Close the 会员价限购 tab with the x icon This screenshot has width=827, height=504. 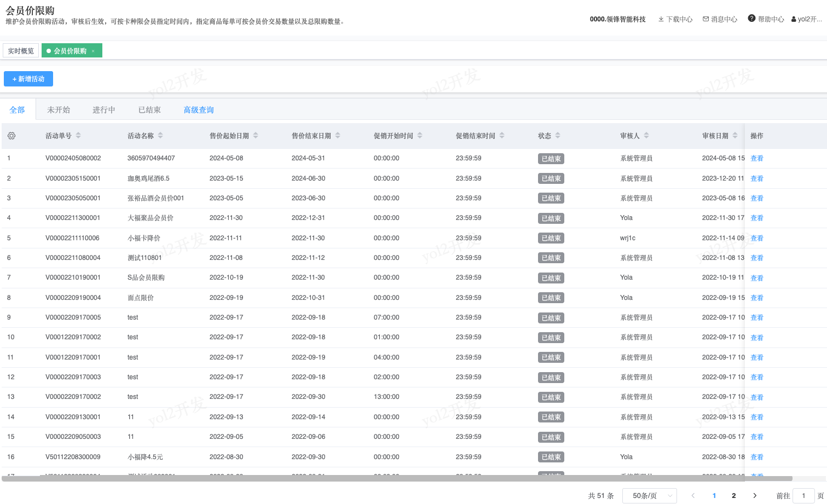coord(93,51)
